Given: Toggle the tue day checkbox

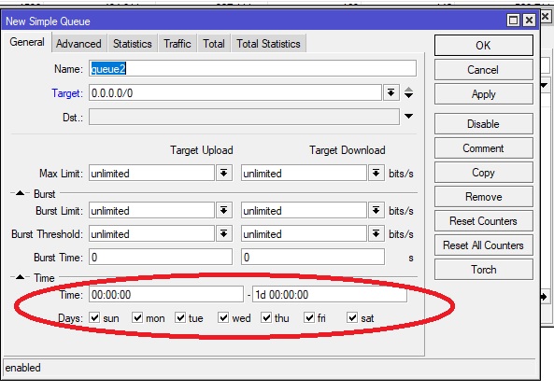Looking at the screenshot, I should (180, 317).
